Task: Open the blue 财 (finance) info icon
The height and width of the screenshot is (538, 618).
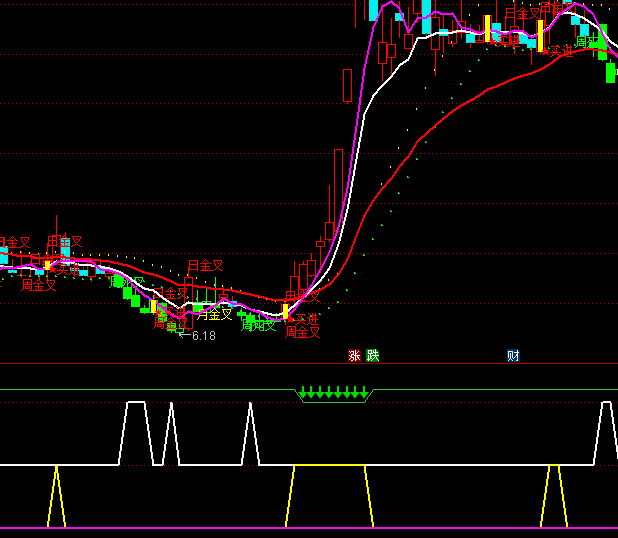Action: 513,355
